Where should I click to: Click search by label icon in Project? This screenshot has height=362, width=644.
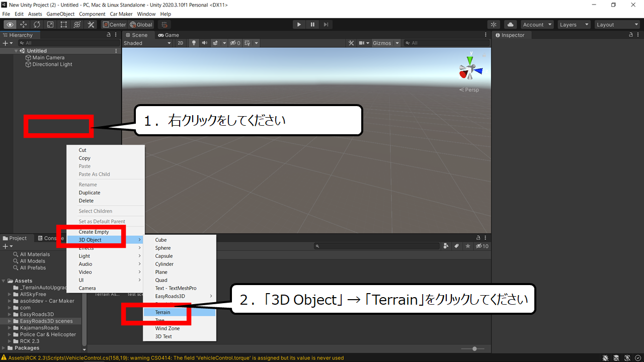coord(457,246)
